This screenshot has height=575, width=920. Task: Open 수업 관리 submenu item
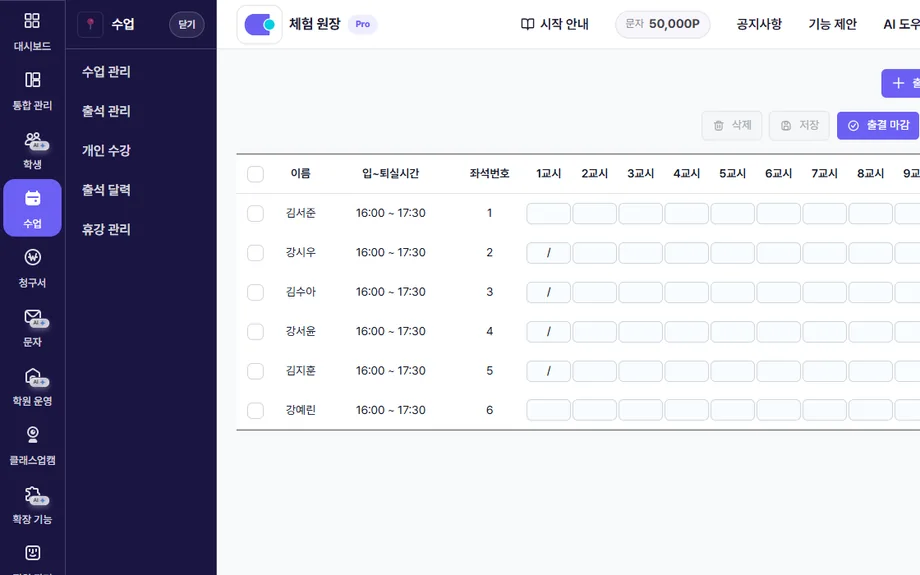coord(106,72)
